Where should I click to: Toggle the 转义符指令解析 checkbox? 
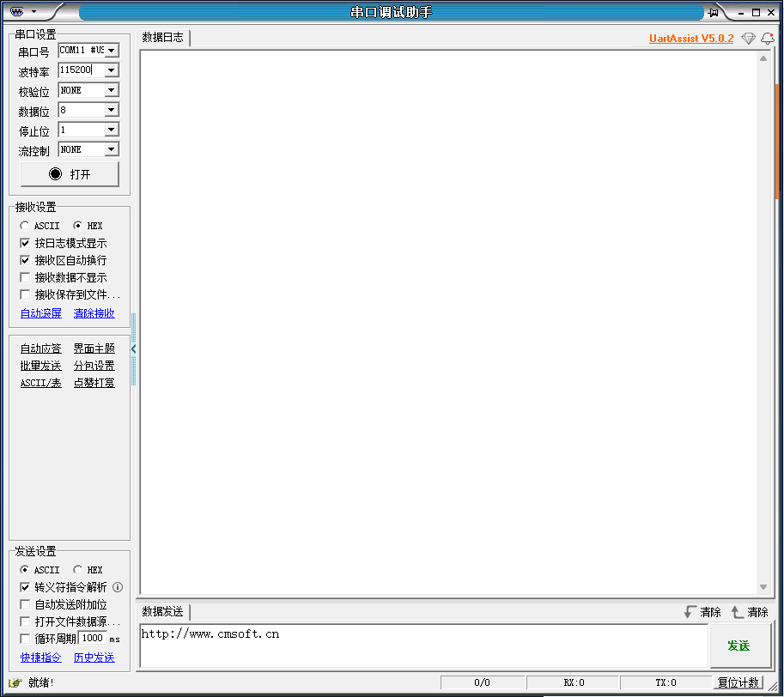(x=25, y=587)
